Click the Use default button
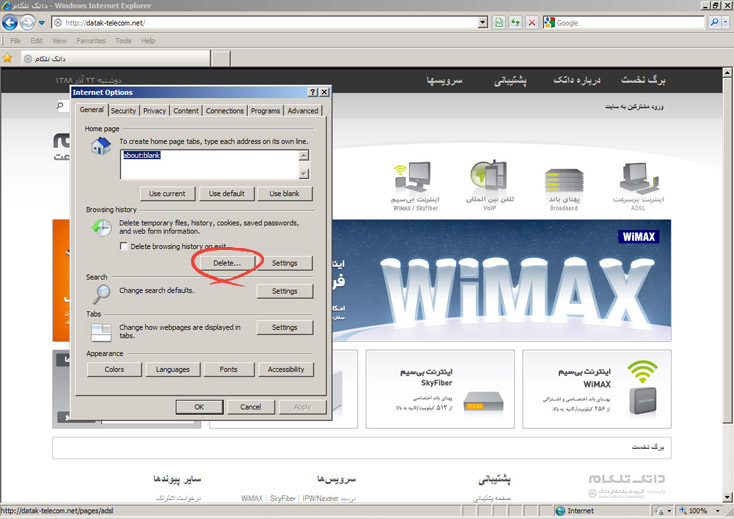Viewport: 734px width, 519px height. point(227,193)
